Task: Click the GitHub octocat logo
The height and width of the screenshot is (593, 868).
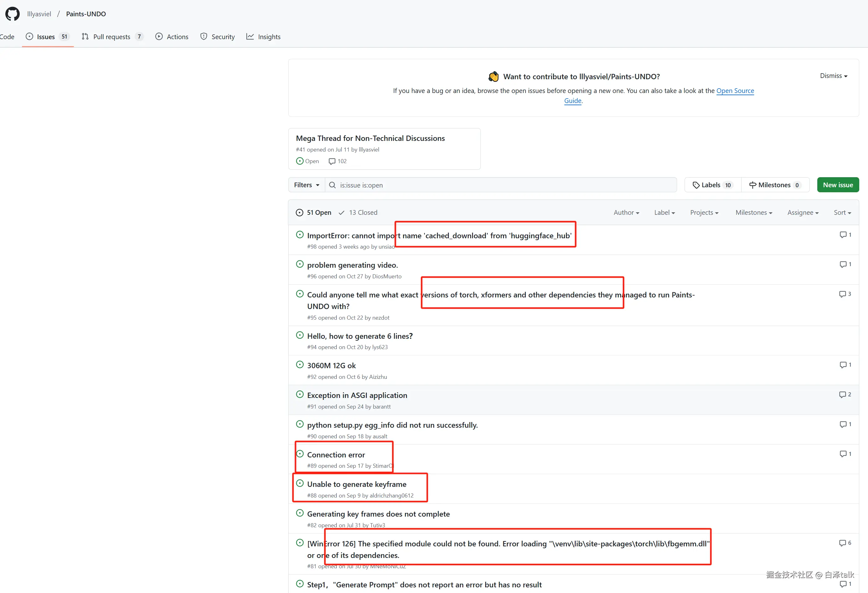Action: [12, 14]
